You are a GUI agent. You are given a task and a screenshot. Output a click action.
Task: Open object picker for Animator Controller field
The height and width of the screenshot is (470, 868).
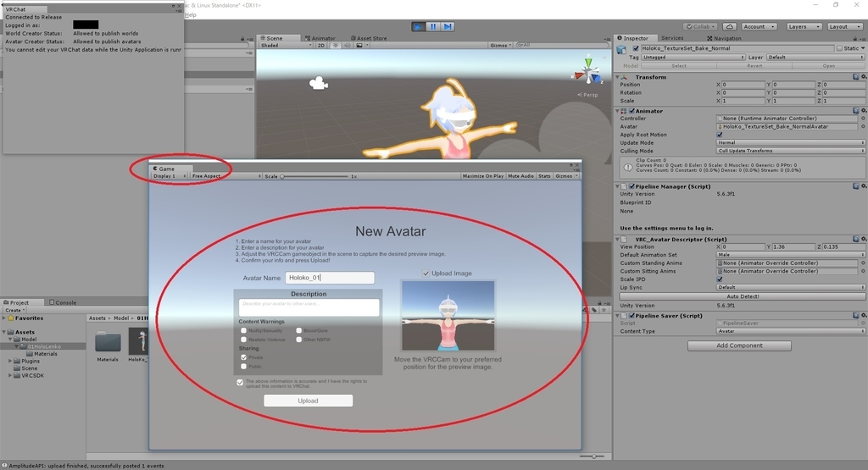pyautogui.click(x=863, y=119)
